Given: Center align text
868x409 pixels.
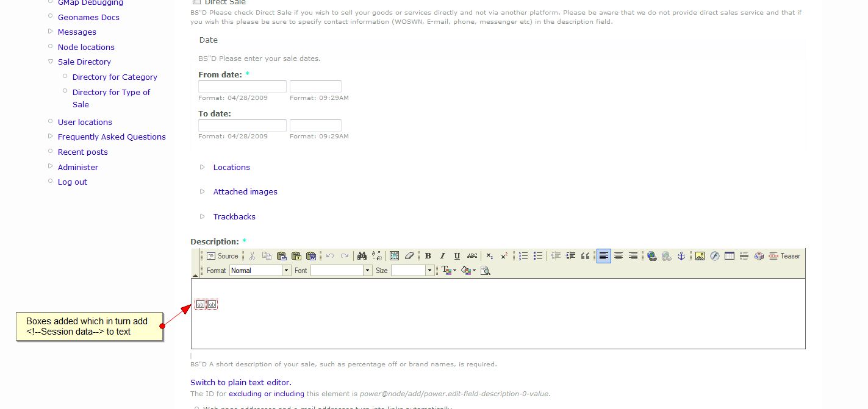Looking at the screenshot, I should pyautogui.click(x=619, y=256).
